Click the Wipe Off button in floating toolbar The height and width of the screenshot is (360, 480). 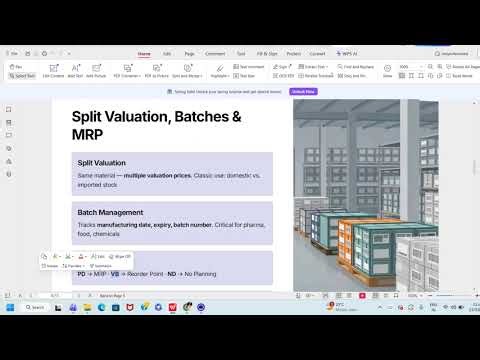(120, 257)
